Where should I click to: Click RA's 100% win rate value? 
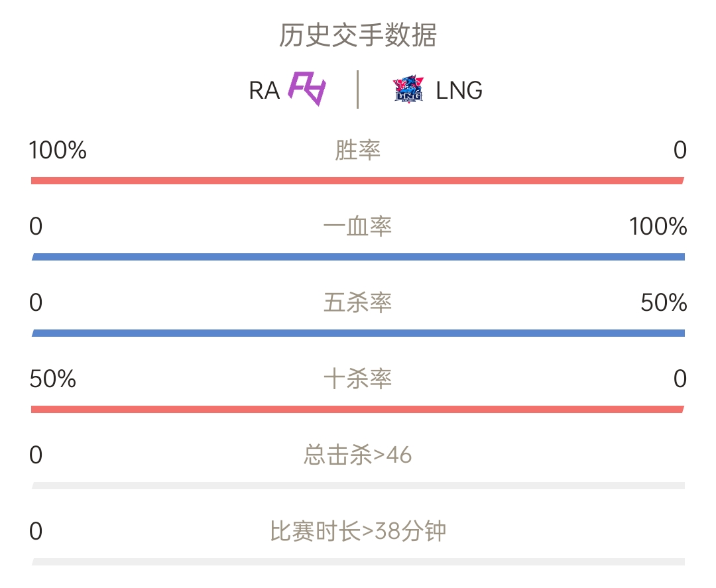point(58,150)
